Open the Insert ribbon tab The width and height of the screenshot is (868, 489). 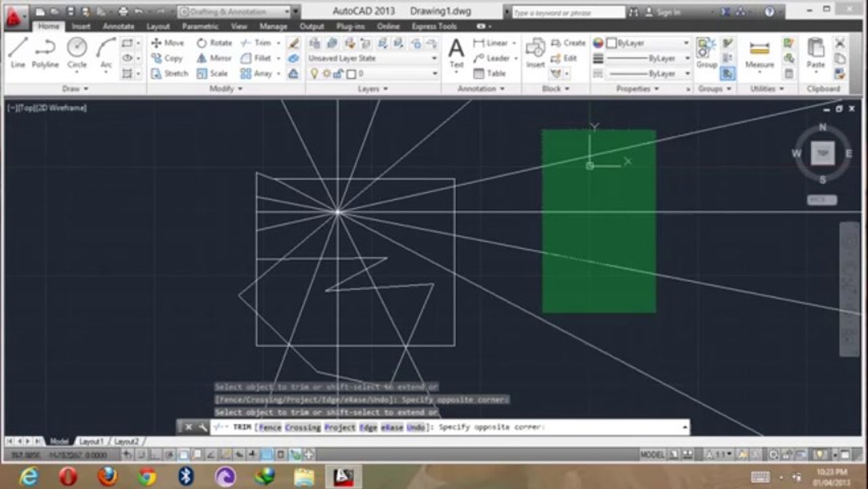(81, 26)
